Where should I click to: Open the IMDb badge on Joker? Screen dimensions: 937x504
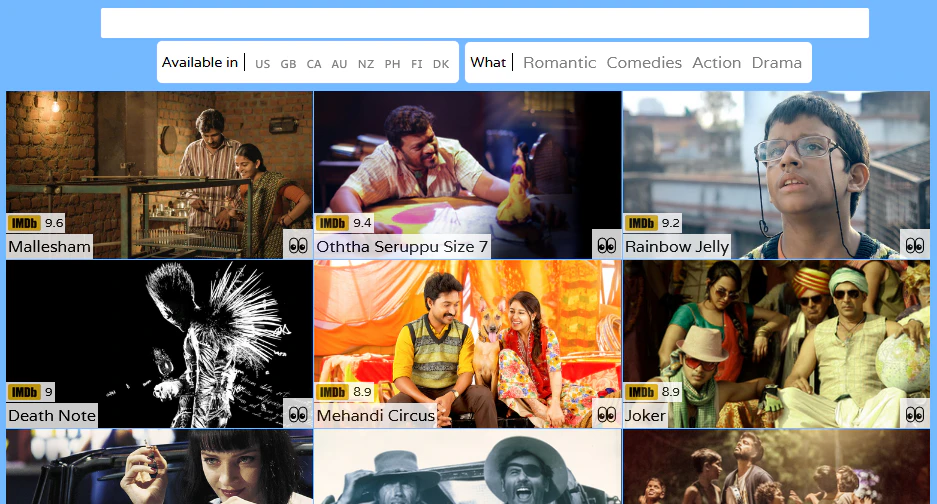641,392
